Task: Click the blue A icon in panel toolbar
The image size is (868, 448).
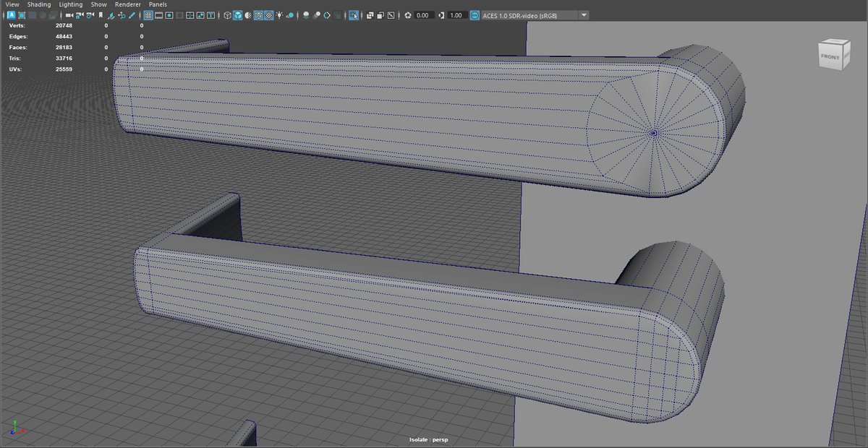Action: coord(12,15)
